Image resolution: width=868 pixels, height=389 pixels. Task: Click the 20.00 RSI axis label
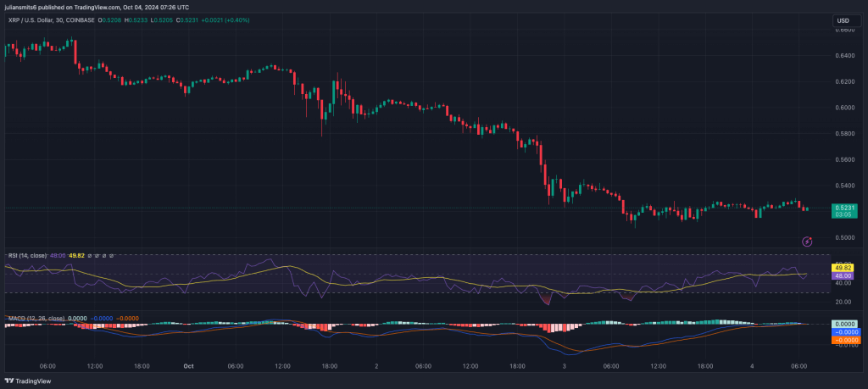tap(843, 302)
